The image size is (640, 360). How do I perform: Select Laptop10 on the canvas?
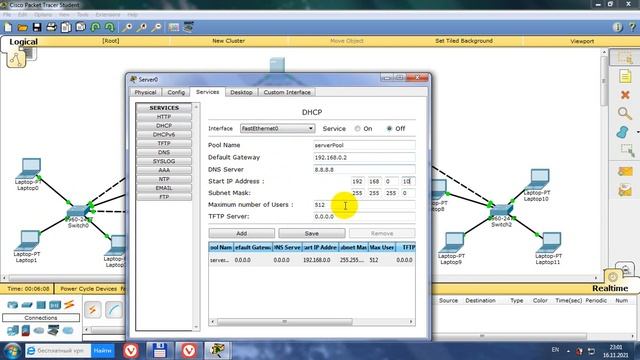539,180
